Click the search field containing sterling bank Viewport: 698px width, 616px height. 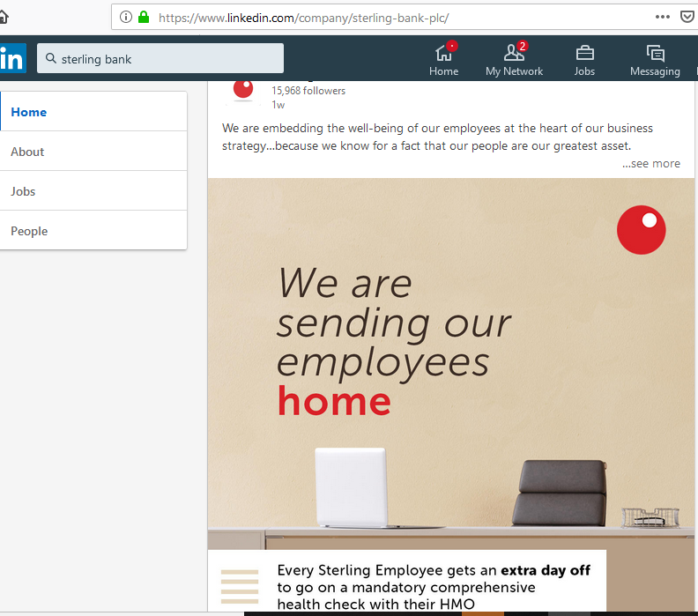tap(160, 58)
